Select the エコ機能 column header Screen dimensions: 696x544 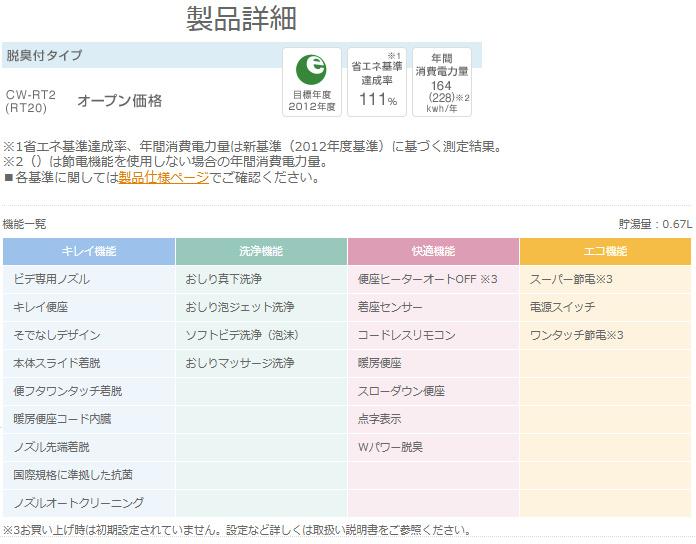(605, 251)
